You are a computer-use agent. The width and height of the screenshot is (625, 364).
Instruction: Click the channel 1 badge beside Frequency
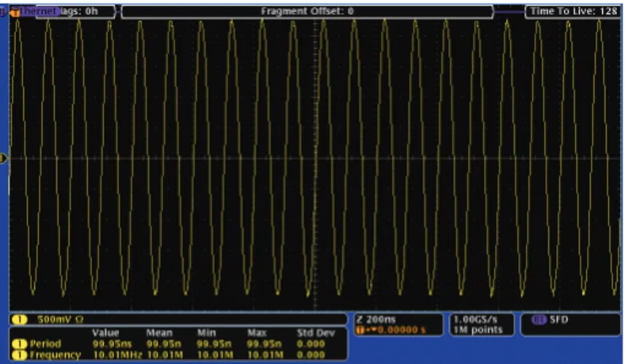pyautogui.click(x=20, y=354)
